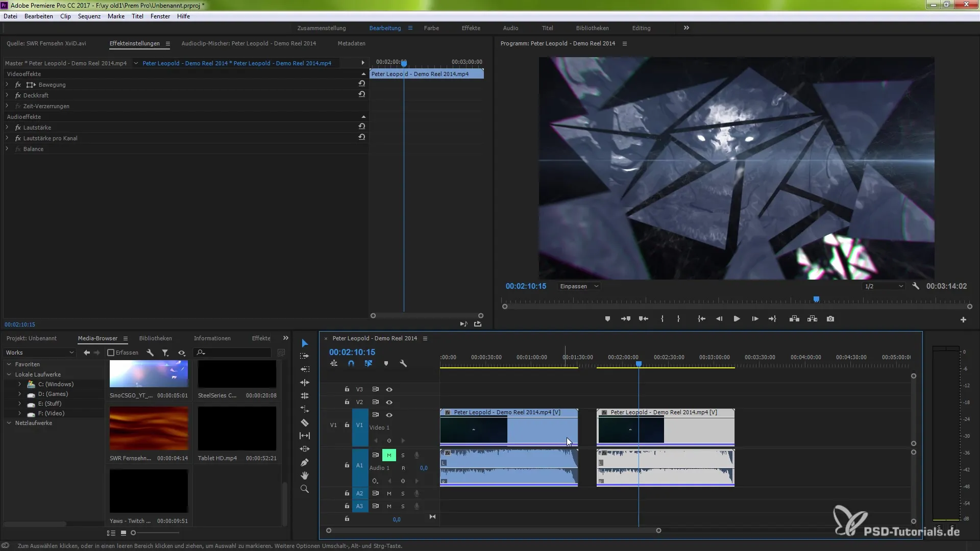
Task: Add marker in timeline panel
Action: point(386,364)
